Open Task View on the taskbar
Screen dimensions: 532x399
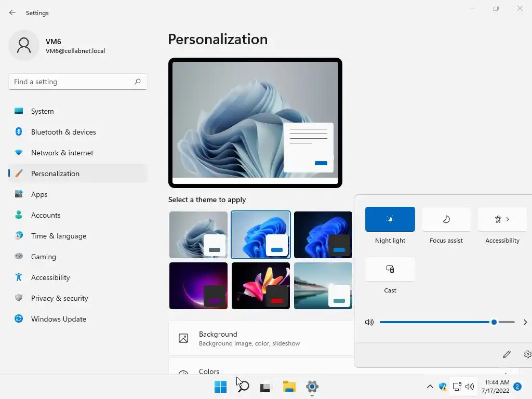tap(265, 387)
